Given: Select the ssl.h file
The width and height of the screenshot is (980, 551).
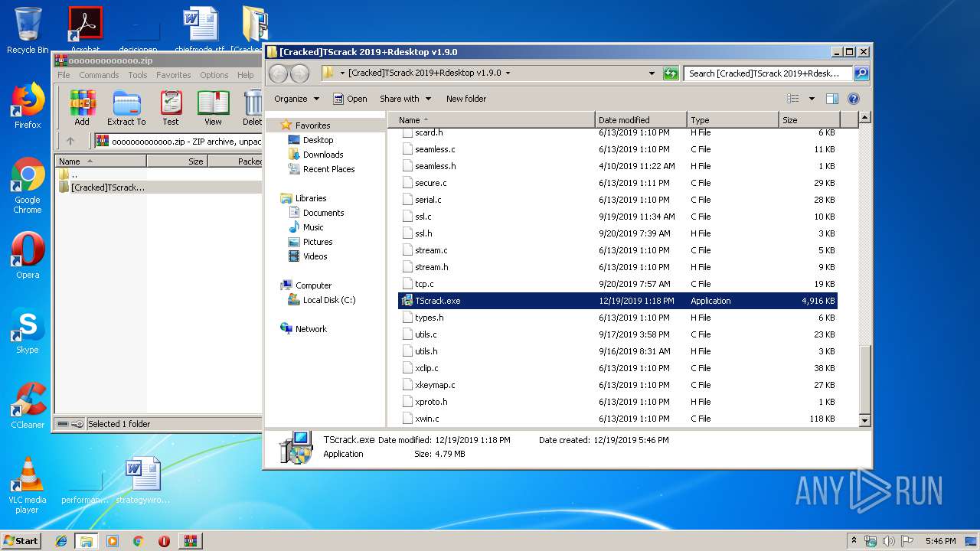Looking at the screenshot, I should (x=618, y=233).
